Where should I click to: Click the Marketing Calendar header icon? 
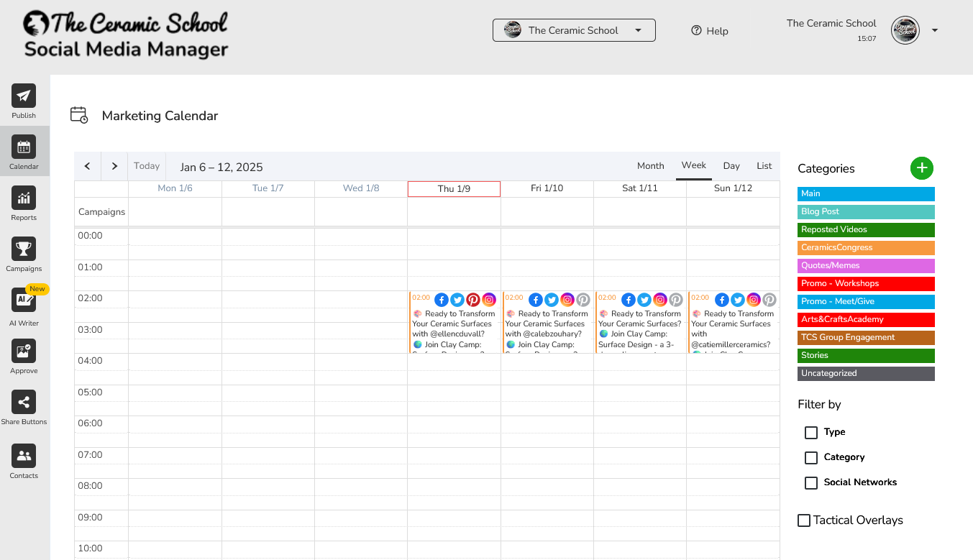coord(79,115)
